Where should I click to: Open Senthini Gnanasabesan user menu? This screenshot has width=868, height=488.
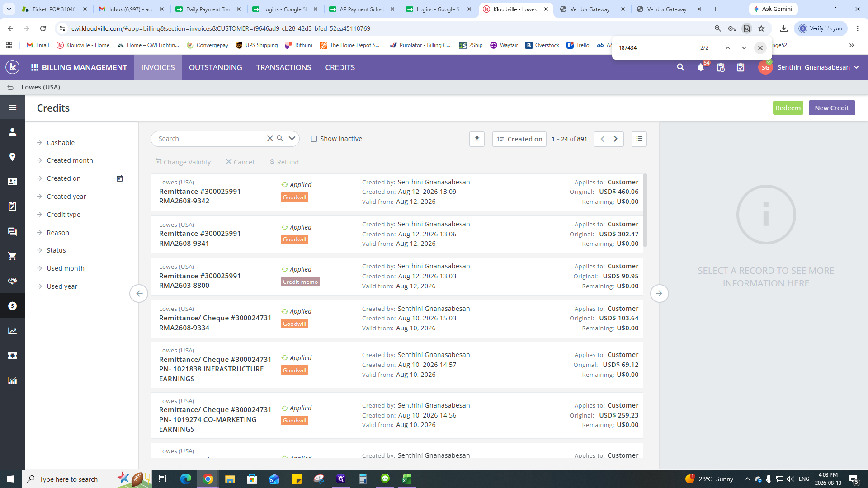click(x=808, y=67)
